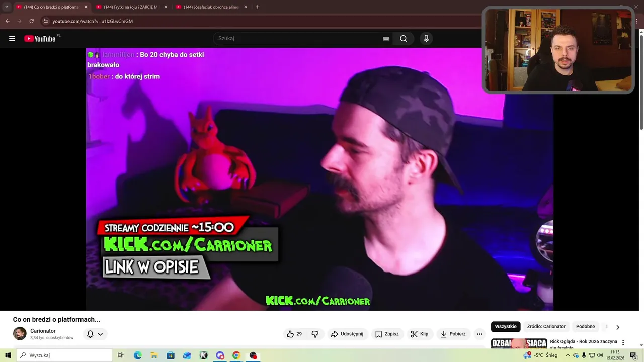
Task: Open the on-screen keyboard icon in search box
Action: tap(386, 39)
